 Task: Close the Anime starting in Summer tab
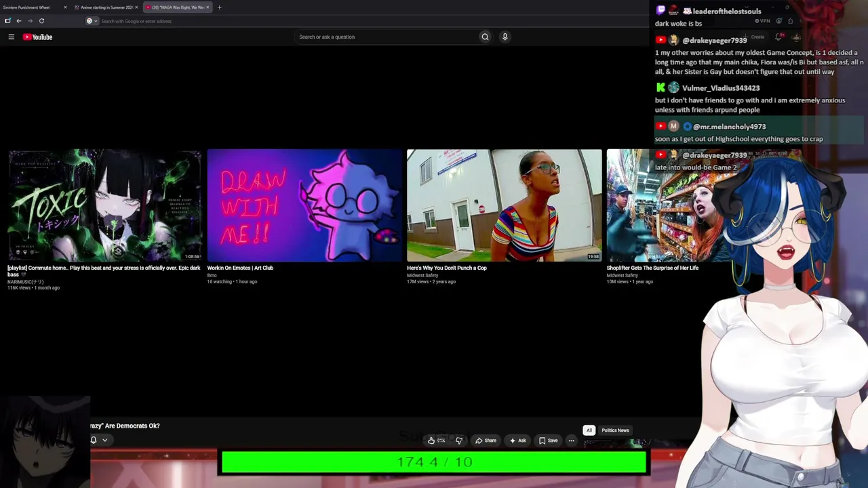point(136,7)
